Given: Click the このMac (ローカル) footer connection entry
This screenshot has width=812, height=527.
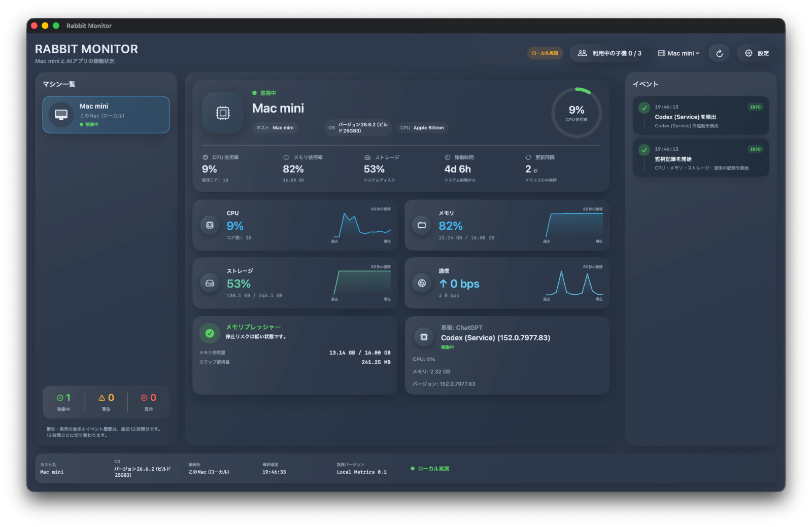Looking at the screenshot, I should (x=209, y=469).
